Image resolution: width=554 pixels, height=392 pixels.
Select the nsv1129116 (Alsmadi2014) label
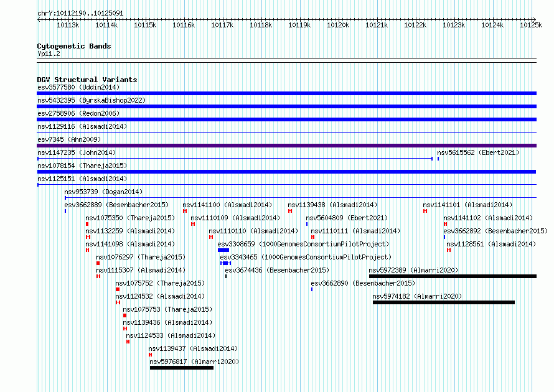coord(82,126)
